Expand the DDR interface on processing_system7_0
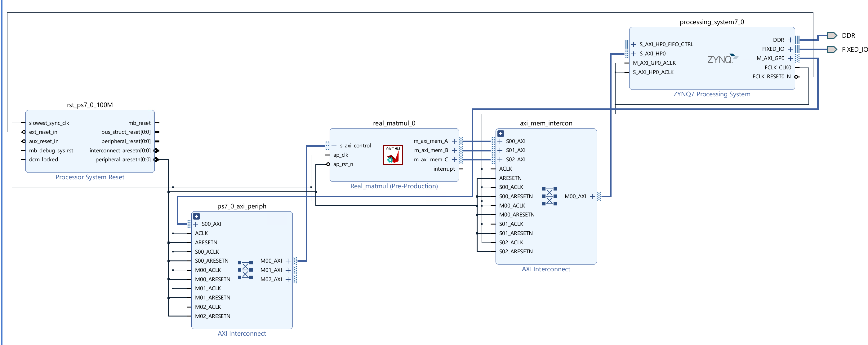 click(790, 40)
